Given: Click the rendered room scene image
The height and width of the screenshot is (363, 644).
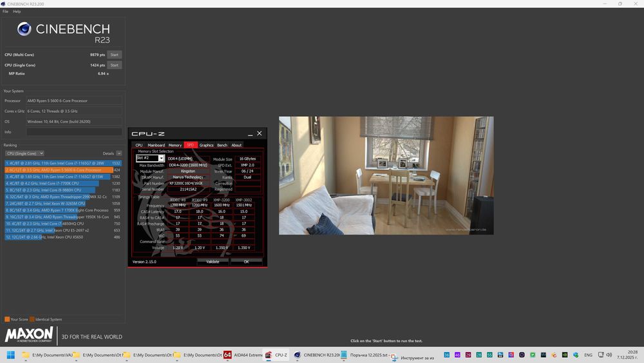Looking at the screenshot, I should point(386,175).
